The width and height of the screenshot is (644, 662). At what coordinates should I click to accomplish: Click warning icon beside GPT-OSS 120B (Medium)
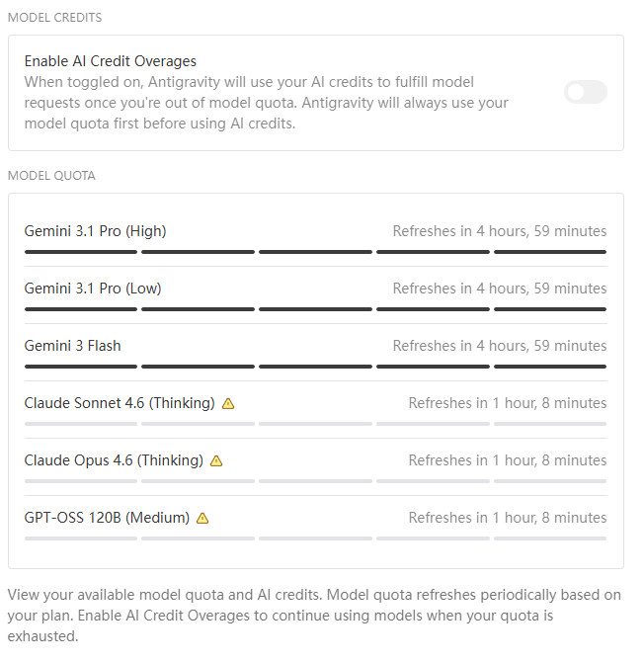(202, 518)
